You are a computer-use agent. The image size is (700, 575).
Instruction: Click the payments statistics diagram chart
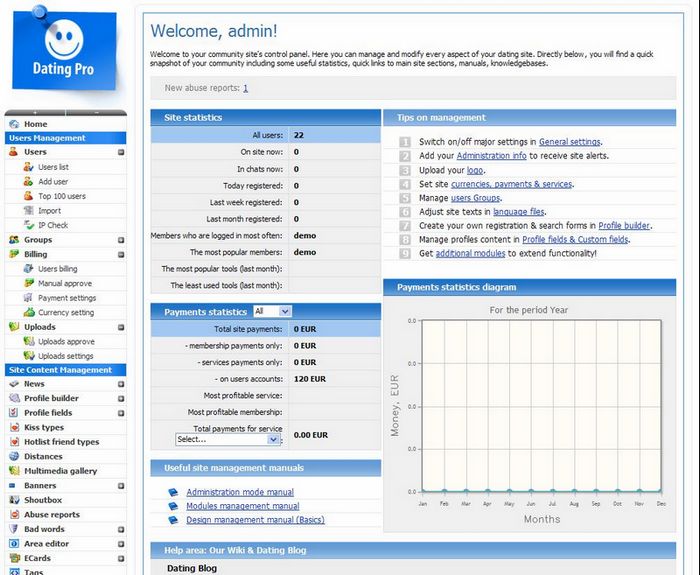click(542, 405)
